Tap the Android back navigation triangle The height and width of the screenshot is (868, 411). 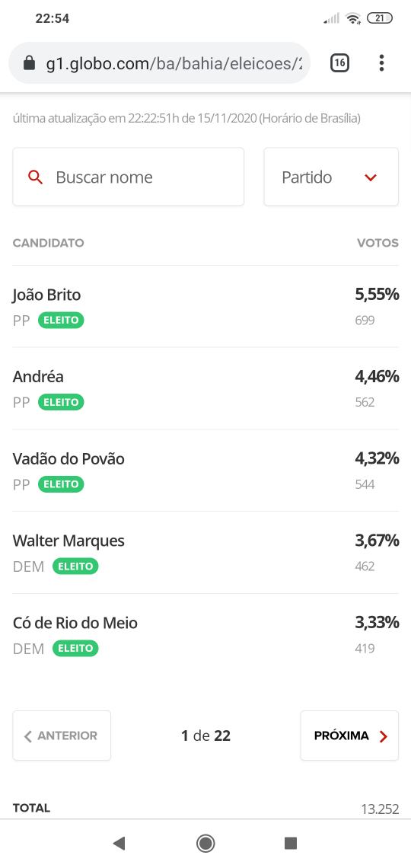(119, 843)
